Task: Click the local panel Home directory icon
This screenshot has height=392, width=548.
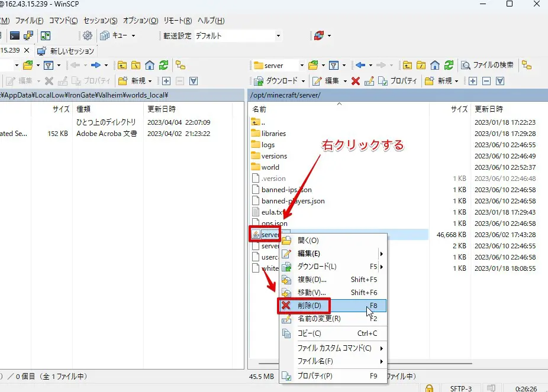Action: pyautogui.click(x=150, y=66)
